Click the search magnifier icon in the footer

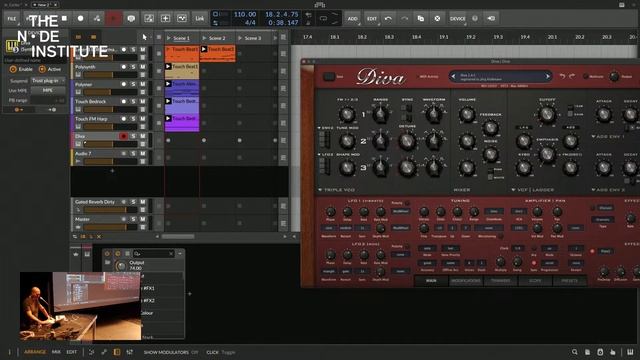point(575,352)
